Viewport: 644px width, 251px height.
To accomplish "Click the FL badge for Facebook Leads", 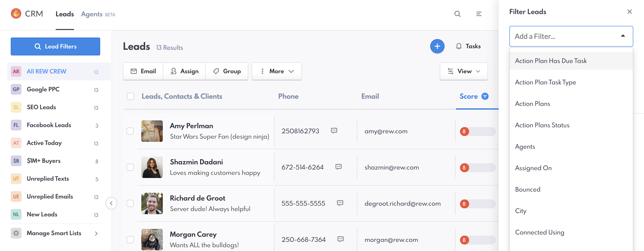I will pos(16,125).
